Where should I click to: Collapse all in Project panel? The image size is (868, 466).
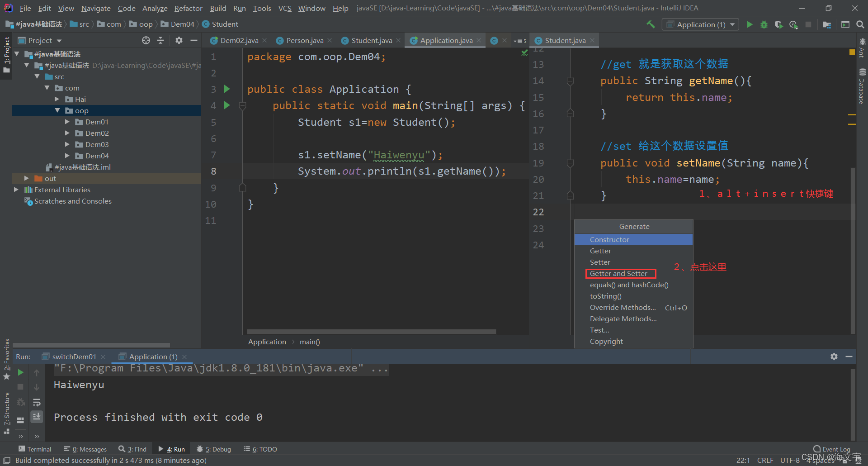(x=160, y=40)
